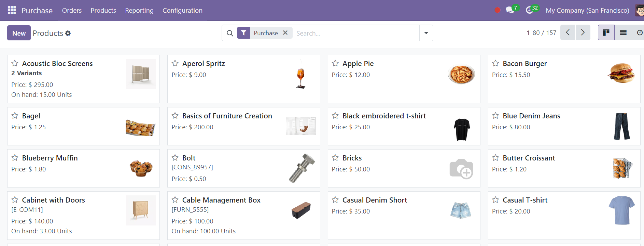Favorite Basics of Furniture Creation
Screen dimensions: 644x246
click(175, 116)
